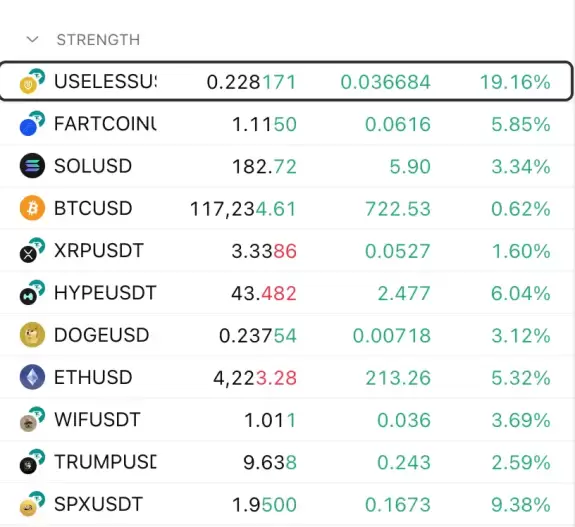Click the orange Bitcoin logo icon
This screenshot has height=527, width=575.
click(x=32, y=208)
